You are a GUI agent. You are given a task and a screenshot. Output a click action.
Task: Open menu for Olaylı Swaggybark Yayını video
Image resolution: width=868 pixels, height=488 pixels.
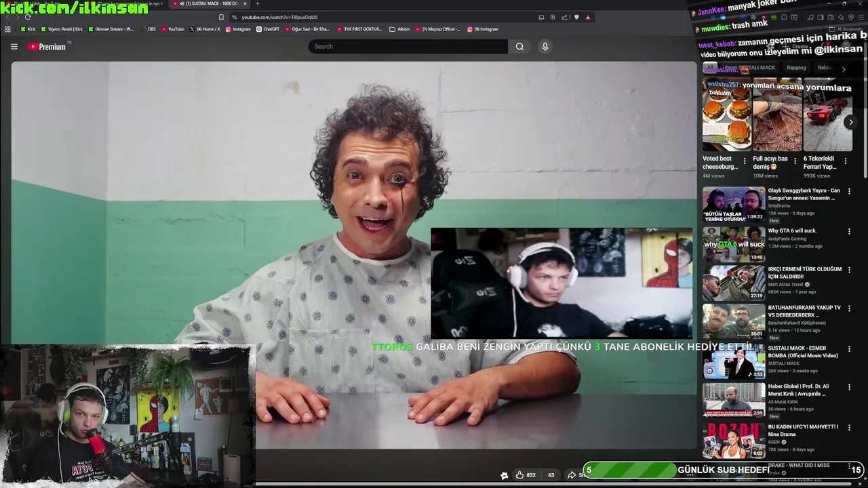pyautogui.click(x=849, y=192)
